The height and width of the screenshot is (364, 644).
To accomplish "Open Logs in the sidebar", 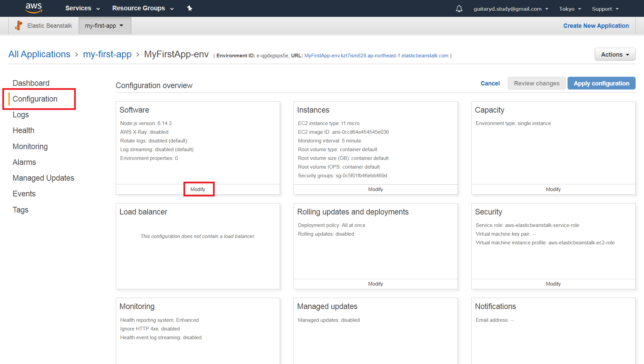I will tap(21, 115).
